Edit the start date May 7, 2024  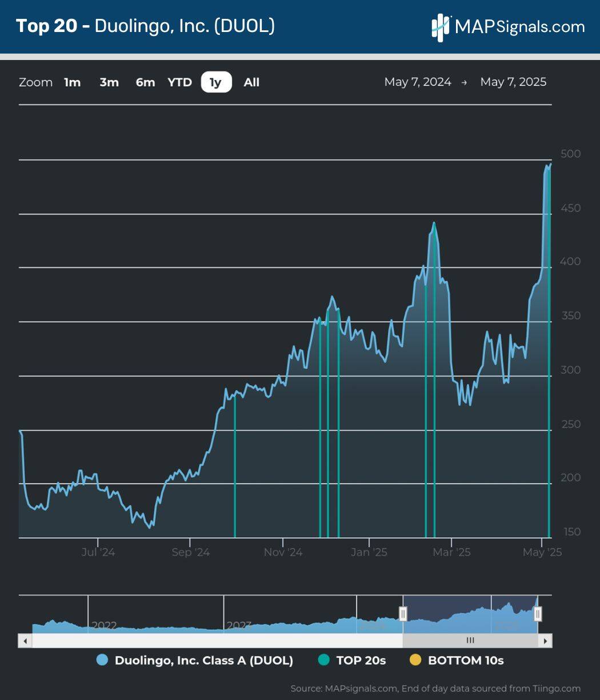pos(418,82)
